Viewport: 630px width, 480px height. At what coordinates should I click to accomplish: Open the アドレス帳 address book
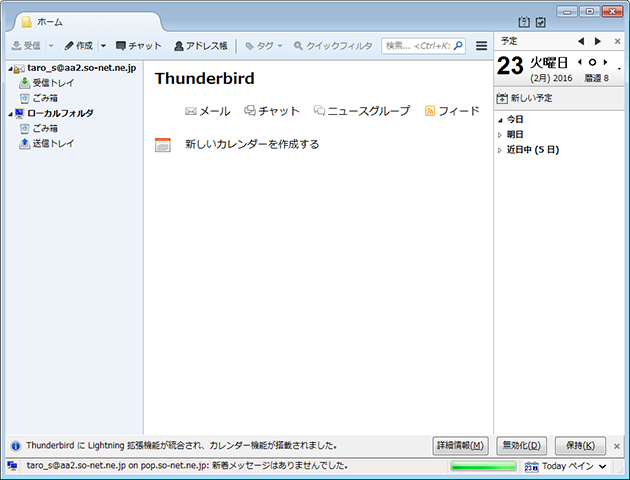[x=200, y=46]
